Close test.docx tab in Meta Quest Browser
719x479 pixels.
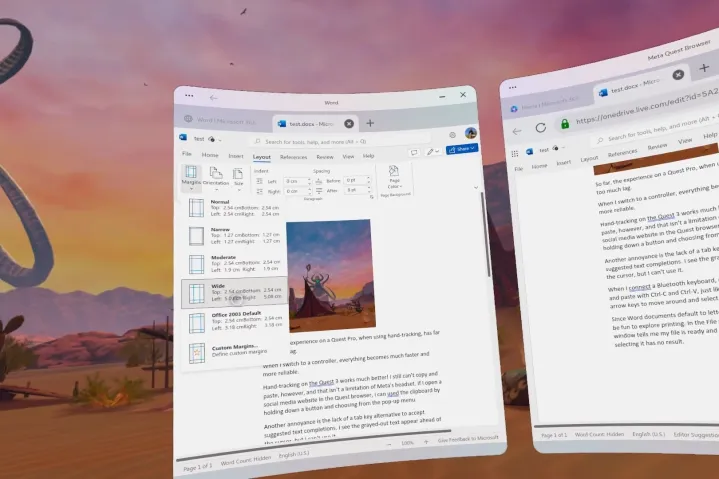tap(678, 75)
